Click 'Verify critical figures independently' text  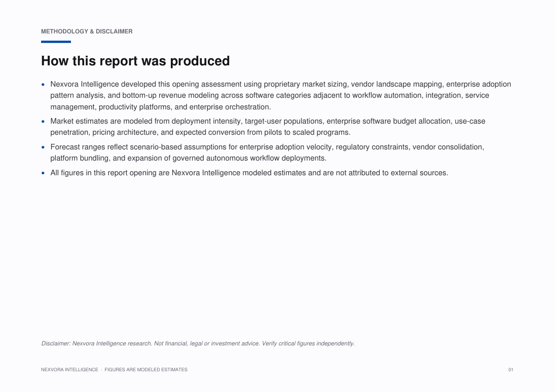pyautogui.click(x=308, y=343)
